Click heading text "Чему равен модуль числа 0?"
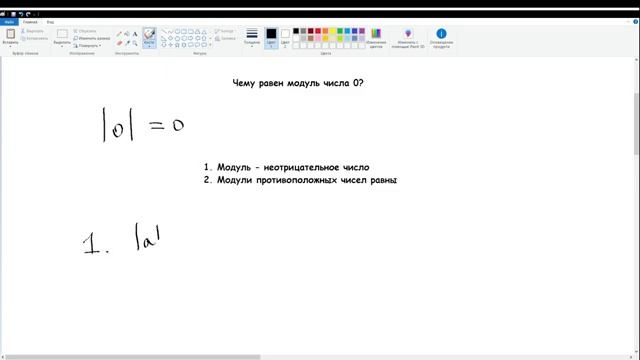The width and height of the screenshot is (640, 360). click(x=298, y=83)
